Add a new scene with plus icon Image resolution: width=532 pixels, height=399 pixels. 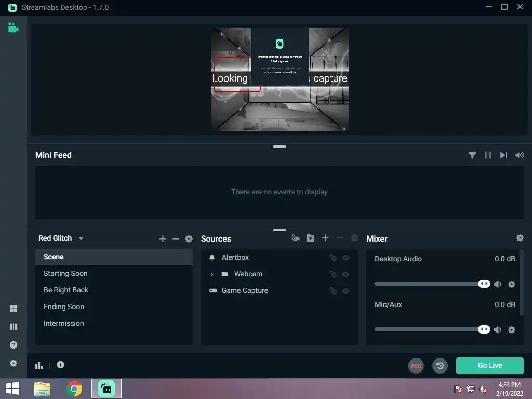point(163,238)
